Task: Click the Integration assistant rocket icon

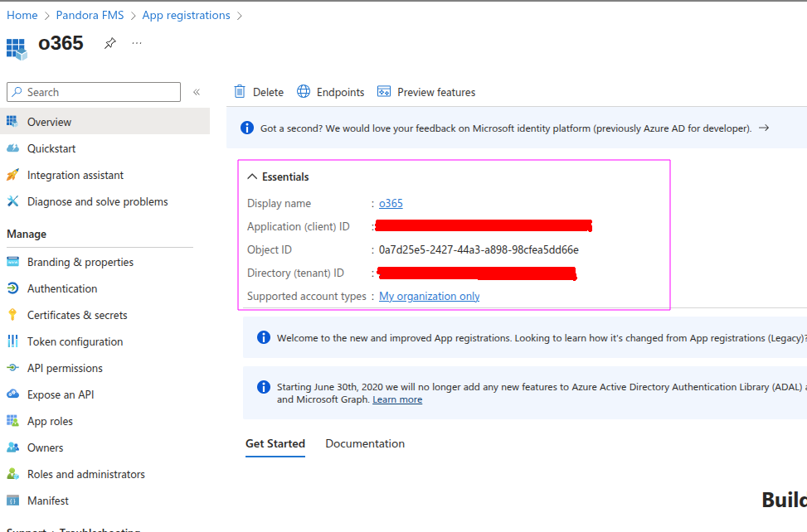Action: pyautogui.click(x=12, y=175)
